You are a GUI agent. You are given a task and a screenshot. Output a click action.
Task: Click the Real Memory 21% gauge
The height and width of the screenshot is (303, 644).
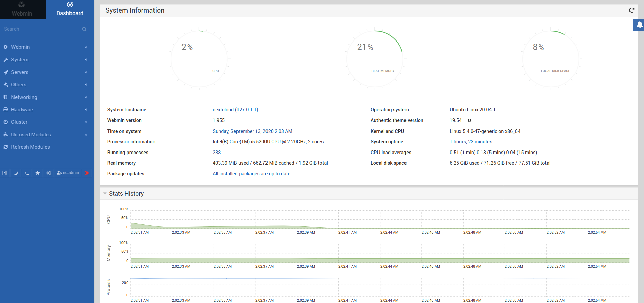[375, 59]
